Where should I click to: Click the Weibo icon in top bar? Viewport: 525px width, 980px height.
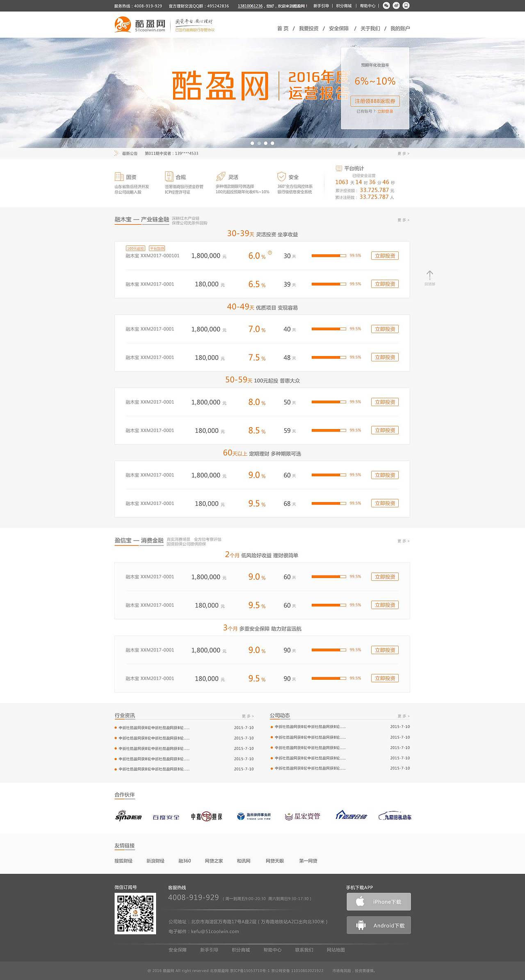click(396, 6)
